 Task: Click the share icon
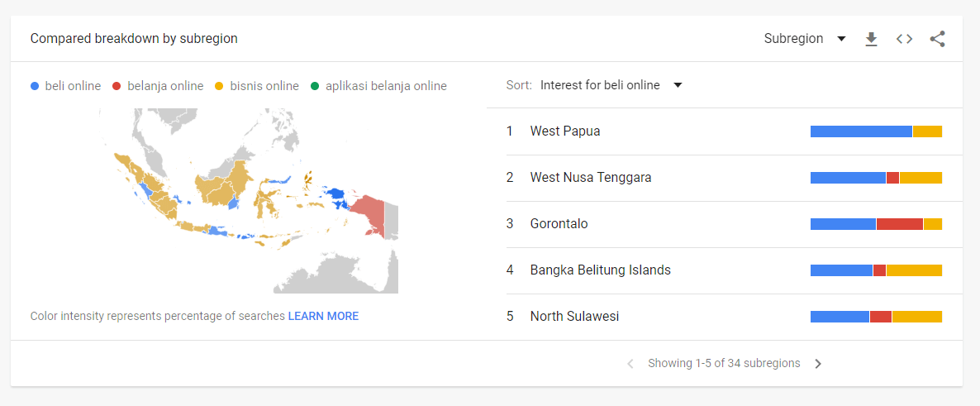[938, 39]
